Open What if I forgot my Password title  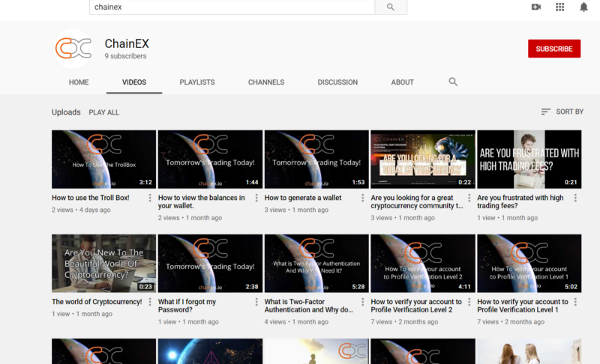coord(187,306)
